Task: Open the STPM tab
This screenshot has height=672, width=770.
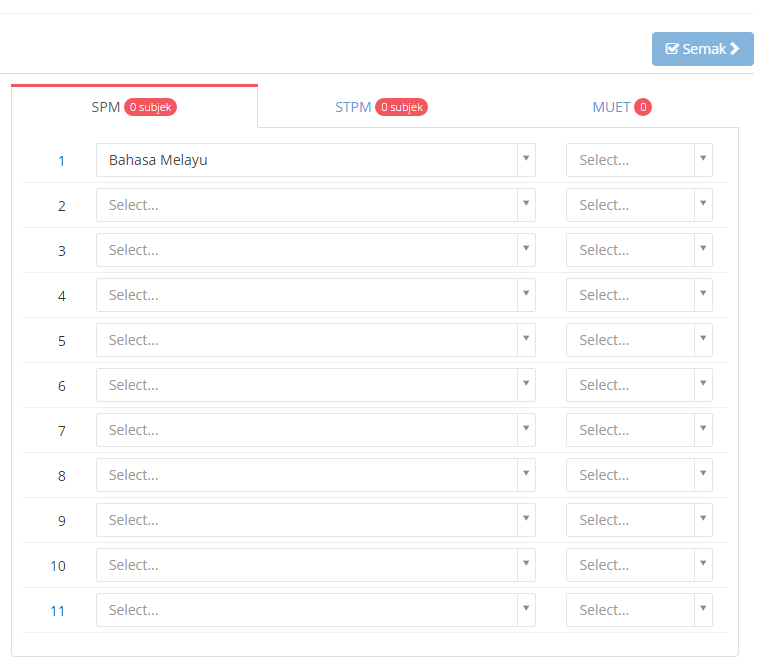Action: click(381, 107)
